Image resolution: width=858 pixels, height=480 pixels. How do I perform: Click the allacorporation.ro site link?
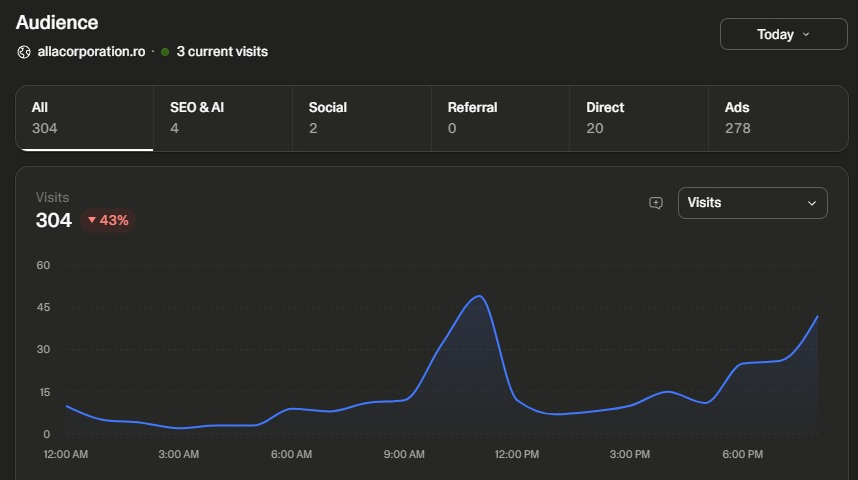tap(91, 52)
